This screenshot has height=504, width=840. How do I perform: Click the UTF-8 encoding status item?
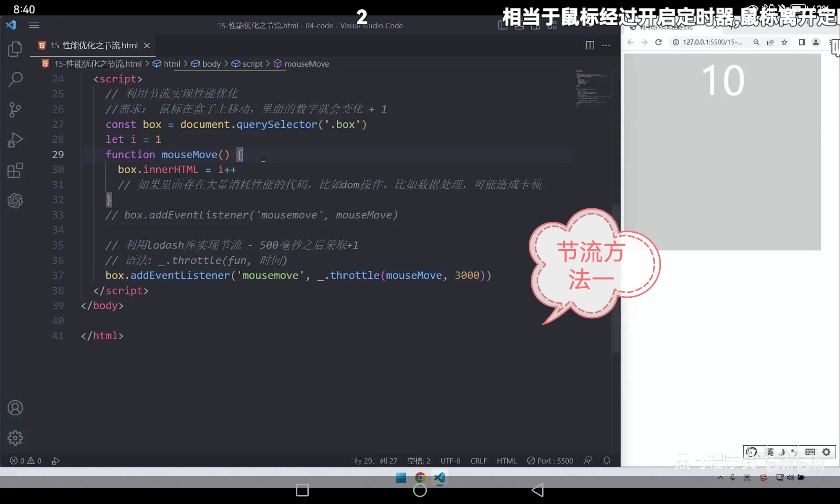coord(450,461)
